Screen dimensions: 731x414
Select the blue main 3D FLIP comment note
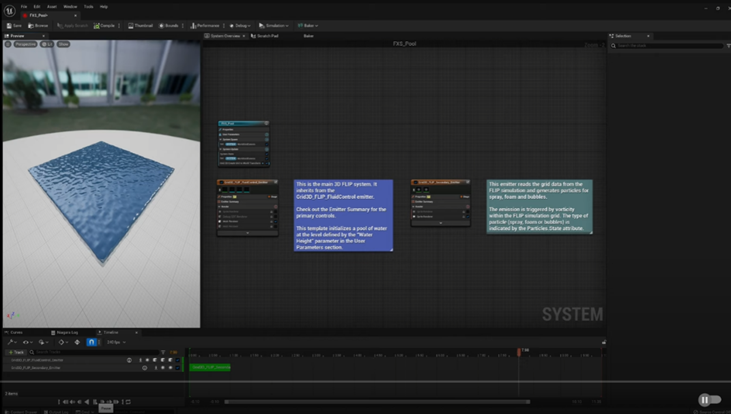(343, 215)
